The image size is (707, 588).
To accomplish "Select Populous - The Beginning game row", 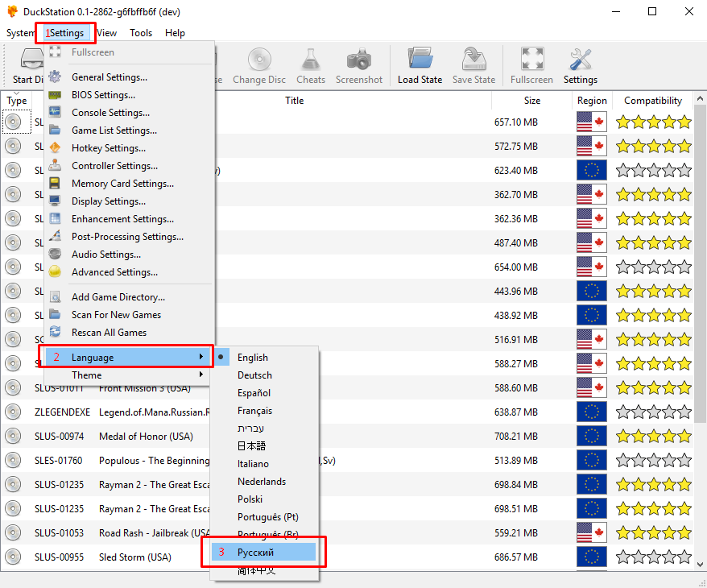I will pyautogui.click(x=154, y=461).
